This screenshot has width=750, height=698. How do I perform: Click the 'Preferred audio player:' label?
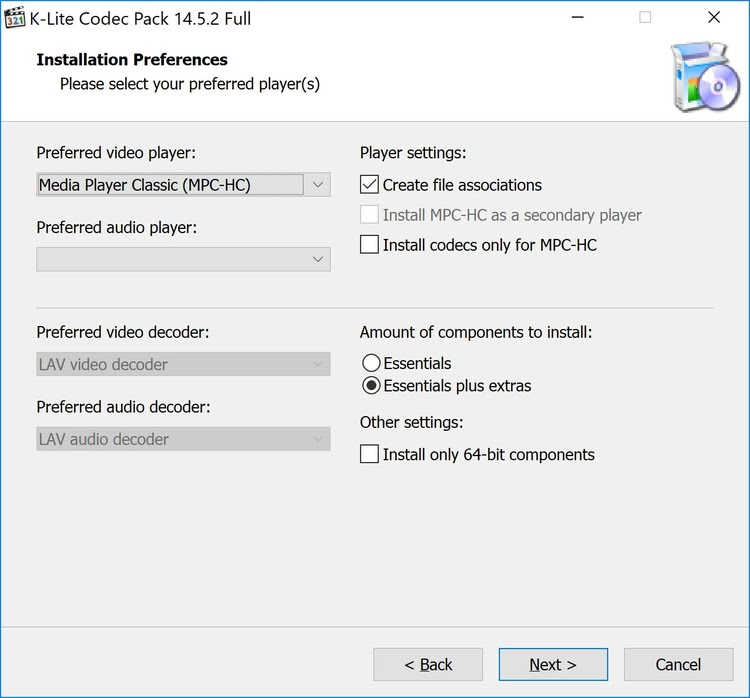click(117, 227)
